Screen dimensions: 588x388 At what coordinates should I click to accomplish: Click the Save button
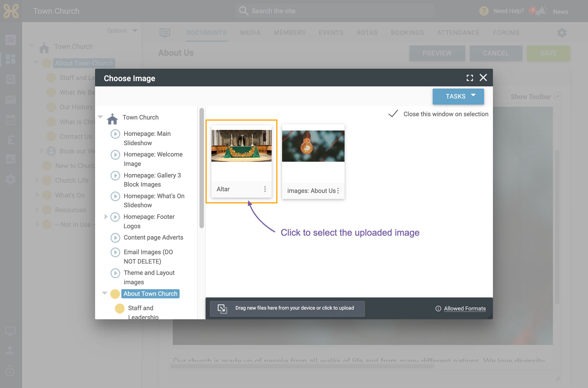coord(548,53)
